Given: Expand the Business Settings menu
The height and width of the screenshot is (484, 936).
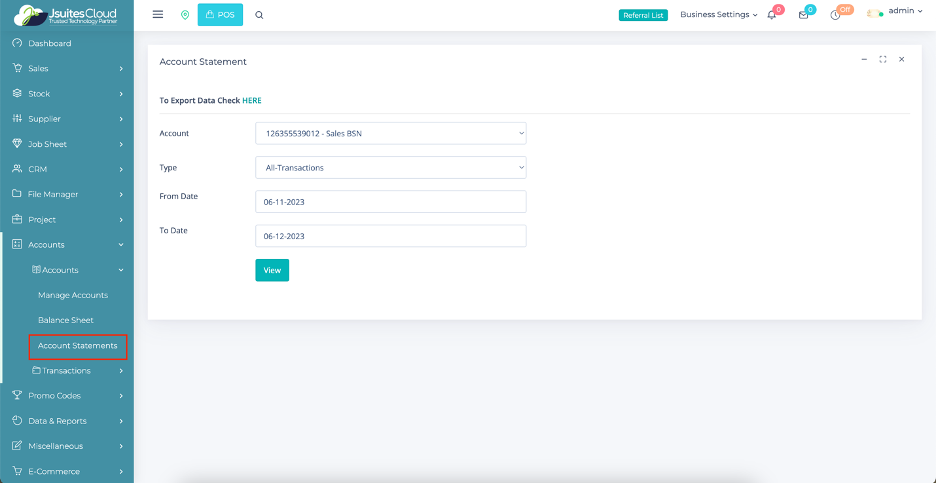Looking at the screenshot, I should (718, 15).
